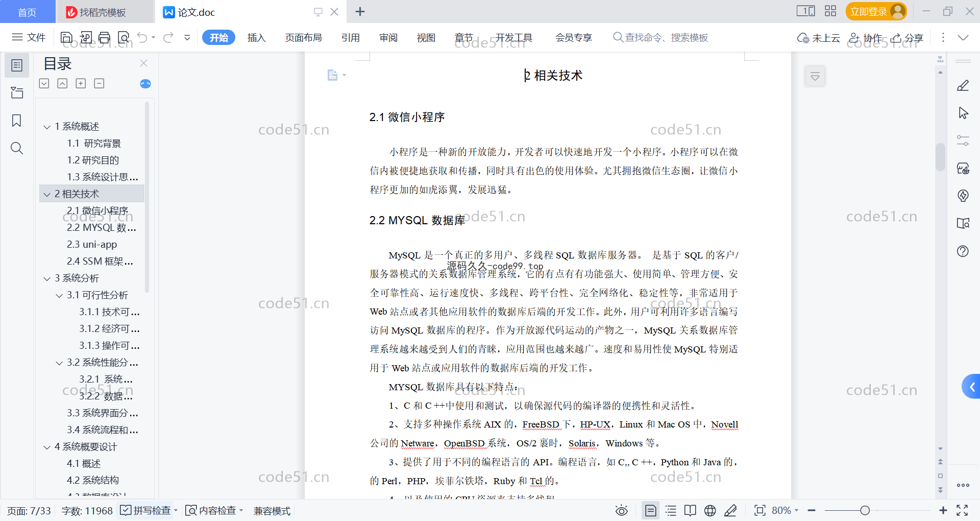This screenshot has height=521, width=980.
Task: Collapse the 2 相关技术 outline node
Action: [47, 194]
